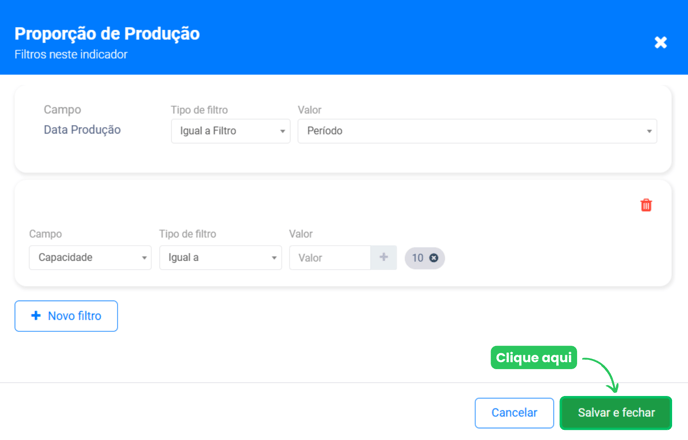Click the Filtros neste indicador subtitle

[71, 54]
